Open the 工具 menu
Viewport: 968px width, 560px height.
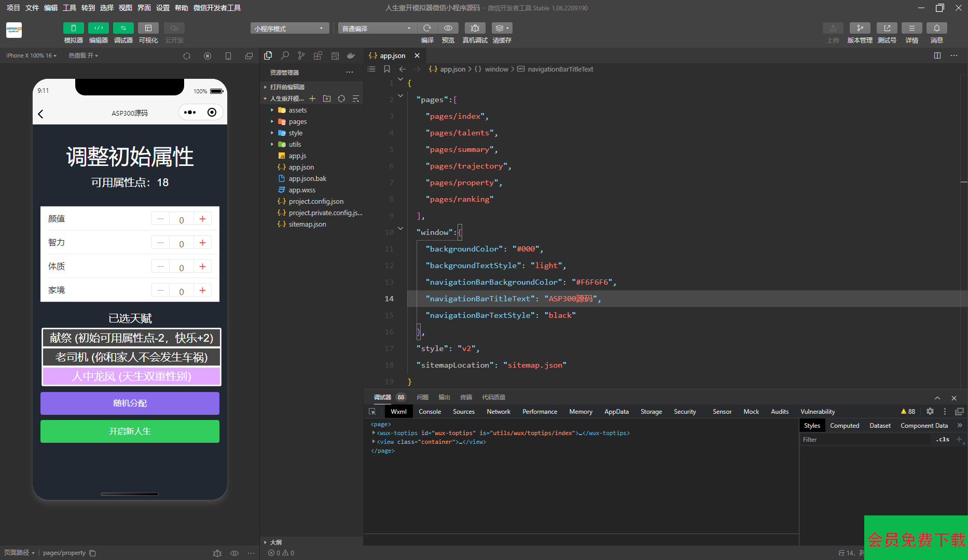point(69,8)
